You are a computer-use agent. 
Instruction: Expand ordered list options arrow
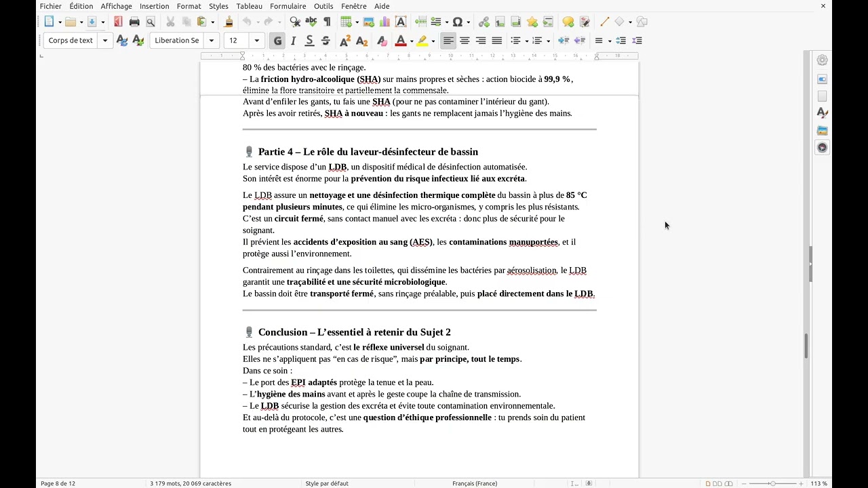click(548, 41)
